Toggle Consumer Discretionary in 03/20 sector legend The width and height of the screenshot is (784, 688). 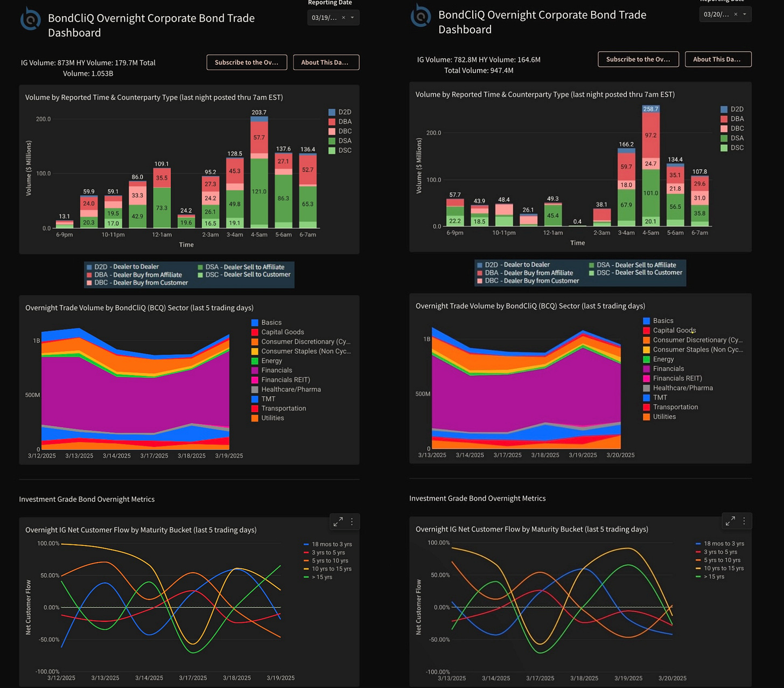pyautogui.click(x=693, y=340)
